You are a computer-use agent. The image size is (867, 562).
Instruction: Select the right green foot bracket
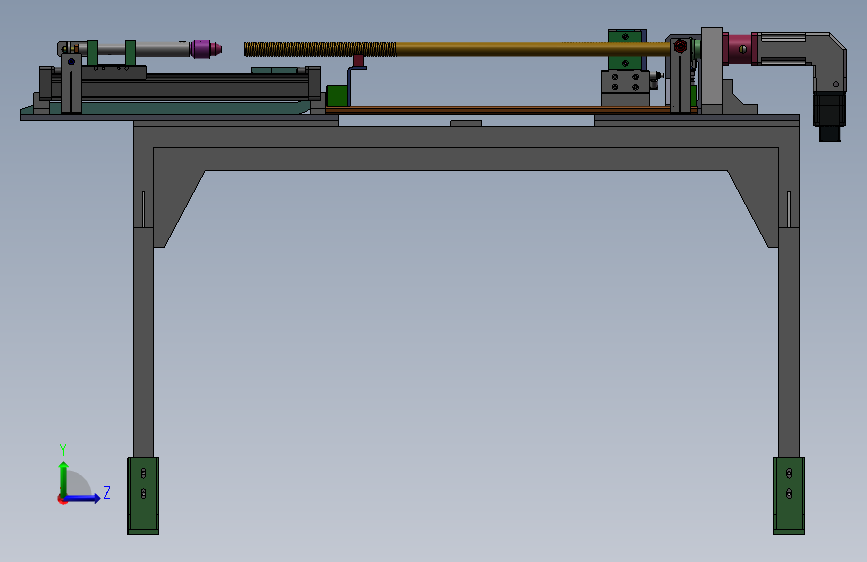click(x=788, y=496)
